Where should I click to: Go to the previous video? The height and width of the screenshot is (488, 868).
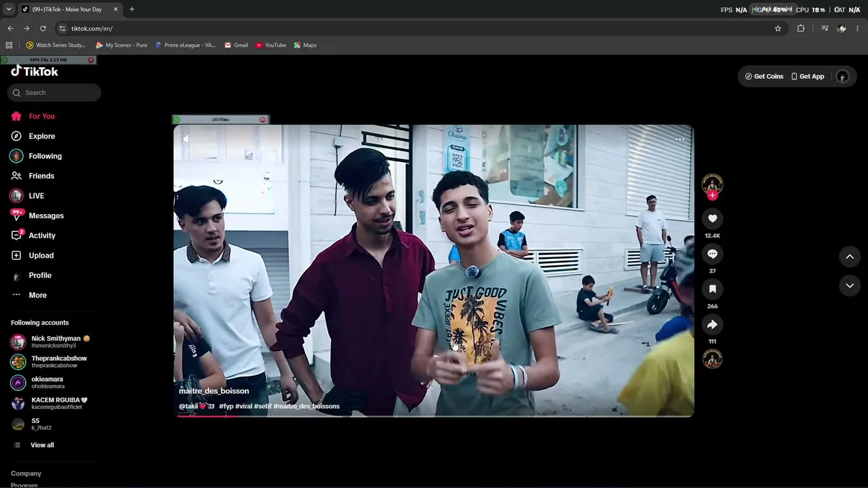point(850,256)
